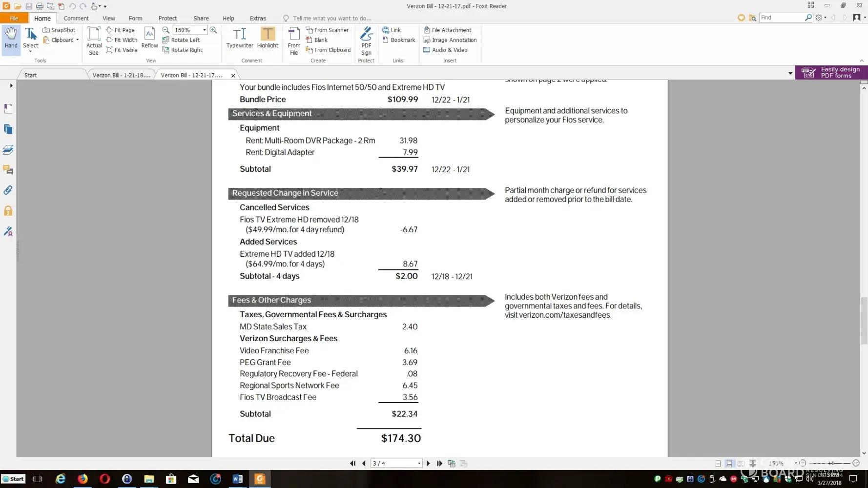868x488 pixels.
Task: Open the Layers panel in sidebar
Action: (x=8, y=149)
